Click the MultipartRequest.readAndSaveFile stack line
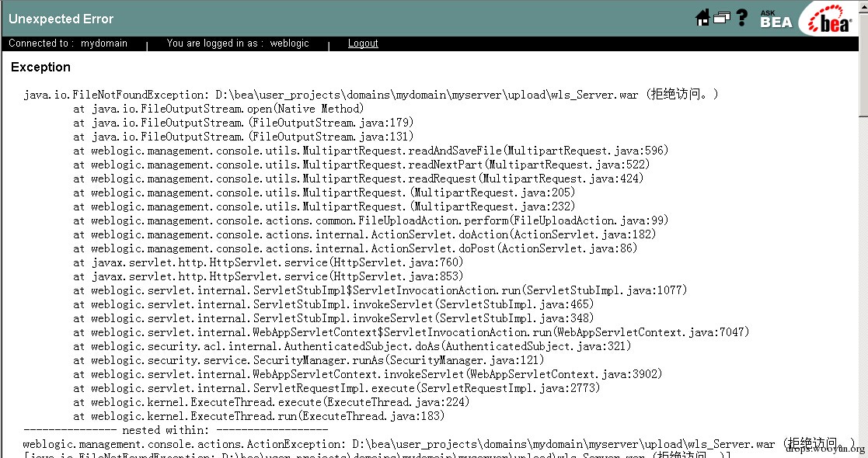 (371, 151)
